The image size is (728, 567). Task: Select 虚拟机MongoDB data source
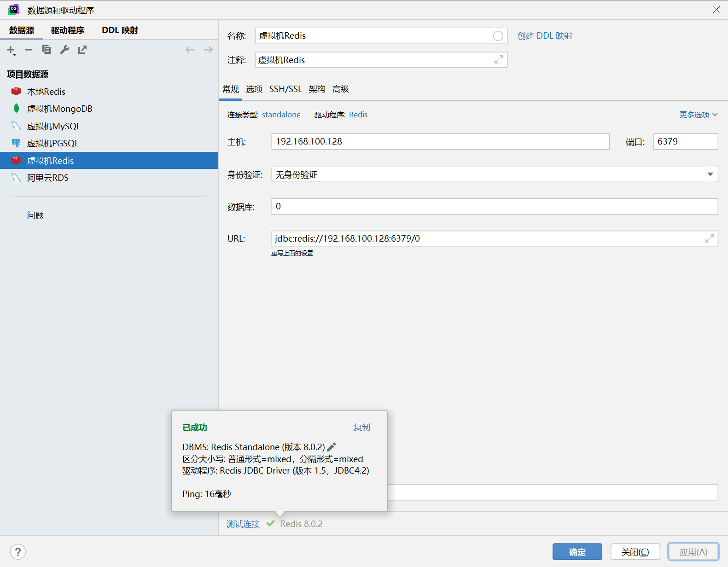(x=109, y=109)
